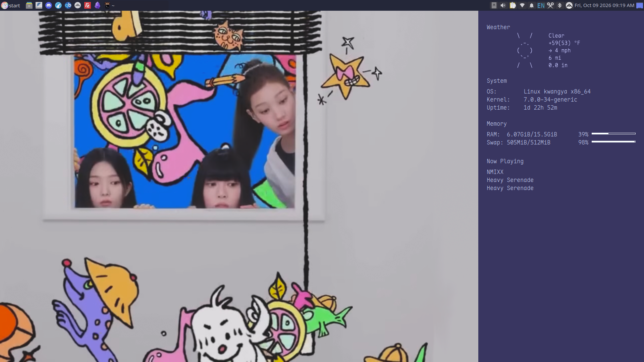This screenshot has height=362, width=644.
Task: Click the '1d 22h 52m' uptime value
Action: [x=540, y=108]
